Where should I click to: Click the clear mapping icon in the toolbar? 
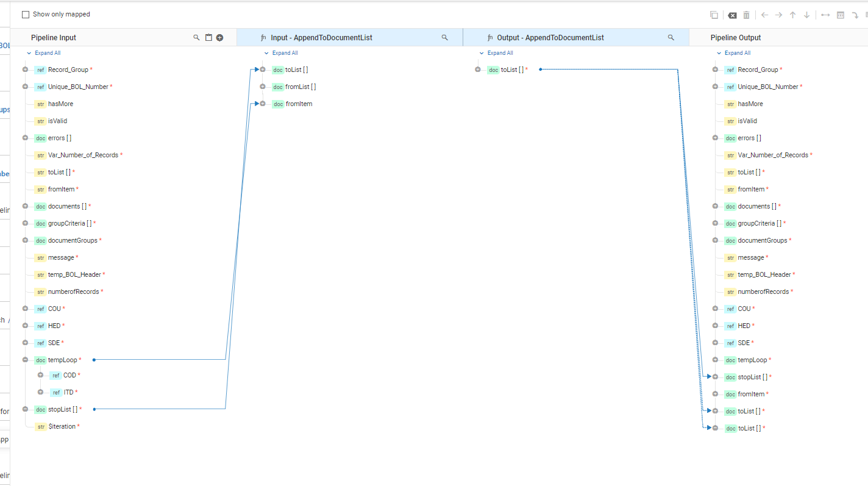(733, 15)
